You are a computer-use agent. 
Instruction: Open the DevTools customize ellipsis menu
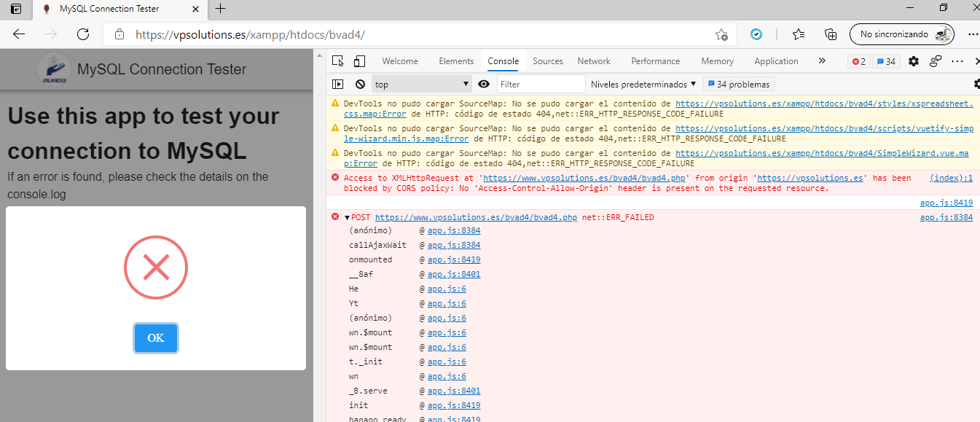click(x=957, y=61)
